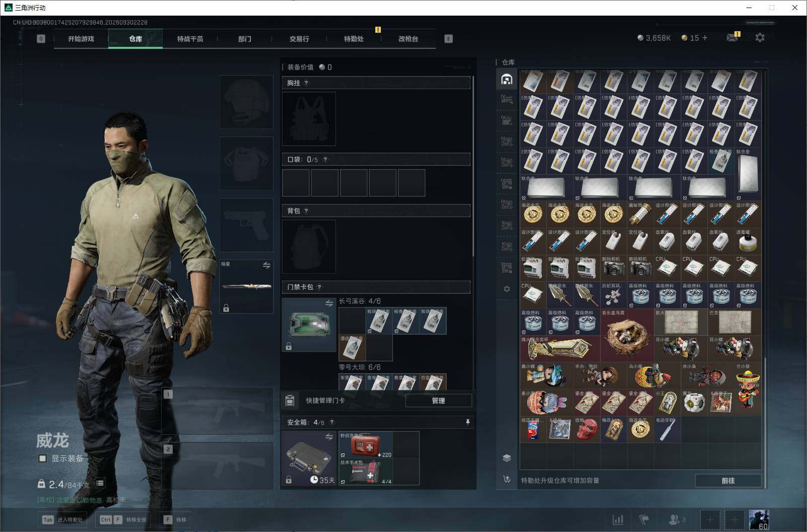
Task: Click the first empty squad plus slot
Action: tap(710, 519)
